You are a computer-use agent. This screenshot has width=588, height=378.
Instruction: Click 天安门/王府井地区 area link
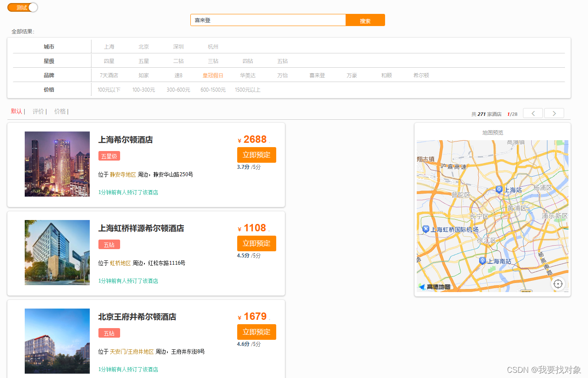click(132, 352)
